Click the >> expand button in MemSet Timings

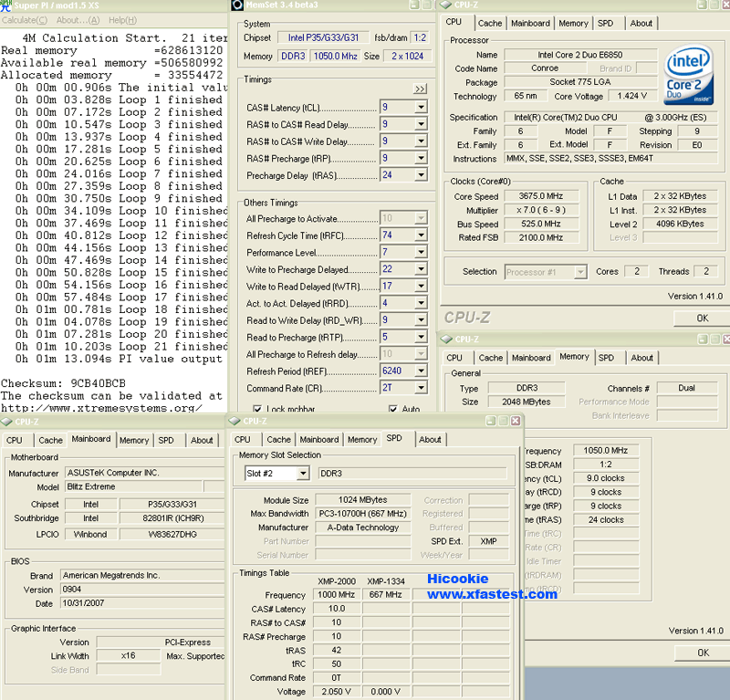click(420, 89)
